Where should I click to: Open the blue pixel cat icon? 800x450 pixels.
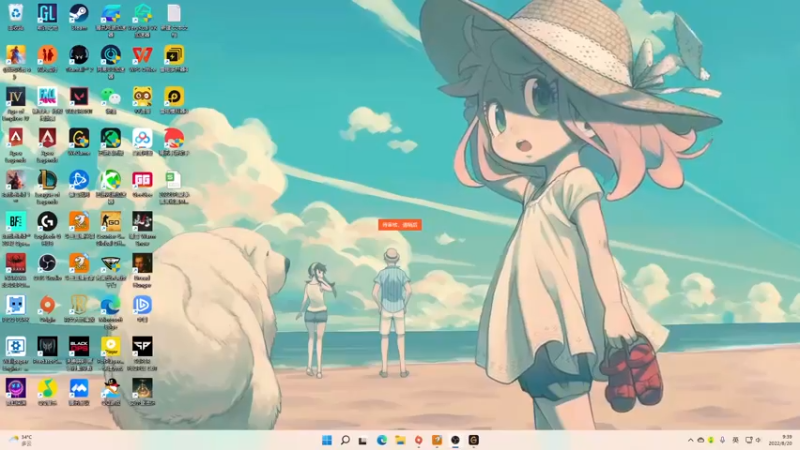click(x=16, y=305)
